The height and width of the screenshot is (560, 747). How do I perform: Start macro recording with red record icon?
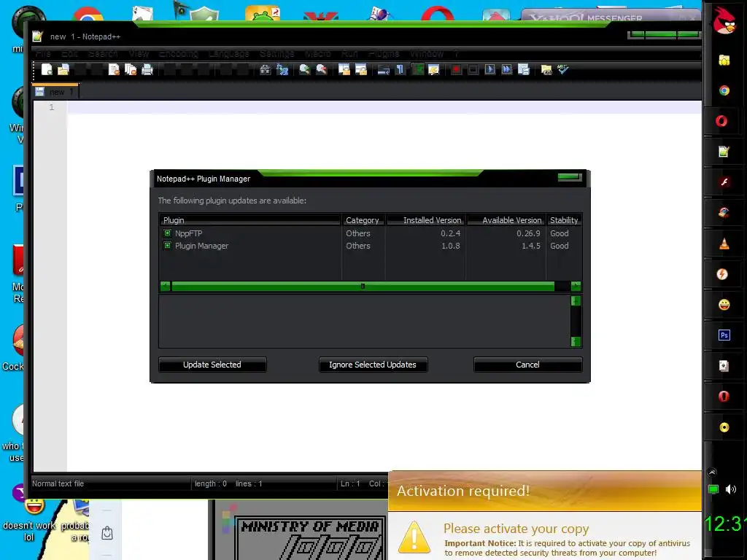[457, 69]
